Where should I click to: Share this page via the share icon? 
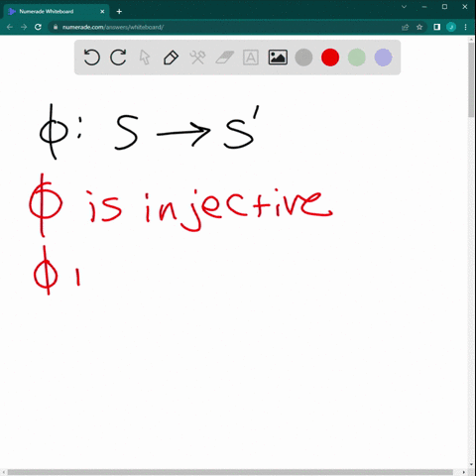point(406,27)
